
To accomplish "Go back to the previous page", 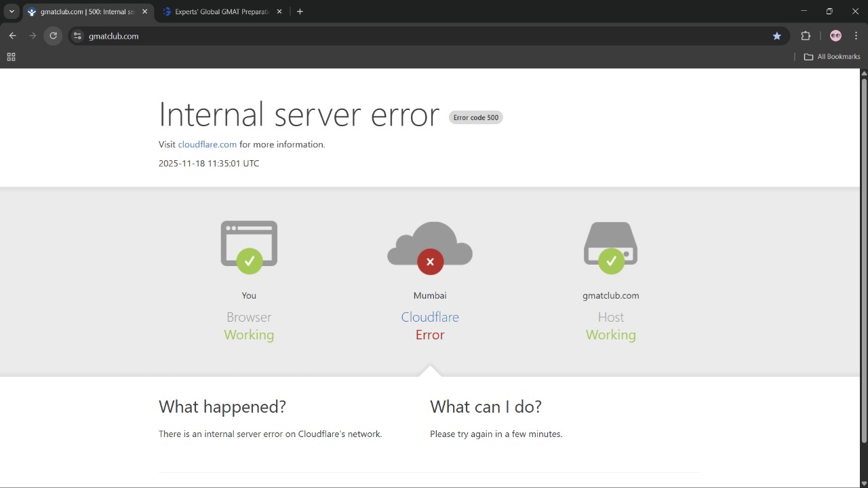I will [12, 36].
